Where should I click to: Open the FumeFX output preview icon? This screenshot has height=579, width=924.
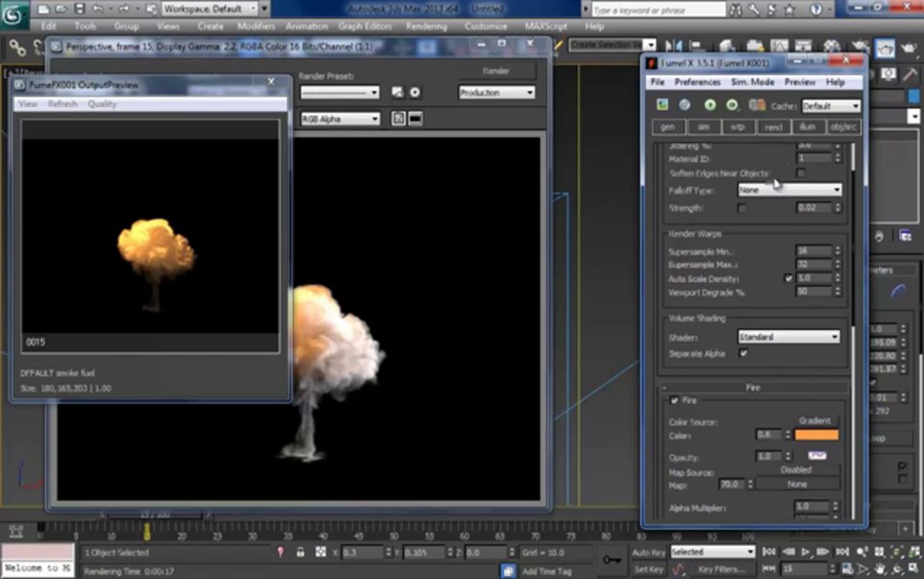pos(662,105)
